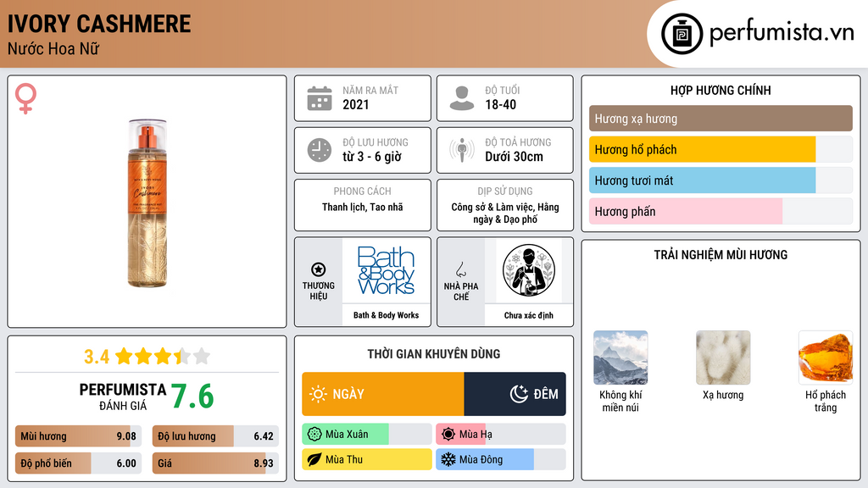Click the Mùa Hạ season bar
The width and height of the screenshot is (868, 488).
point(500,435)
